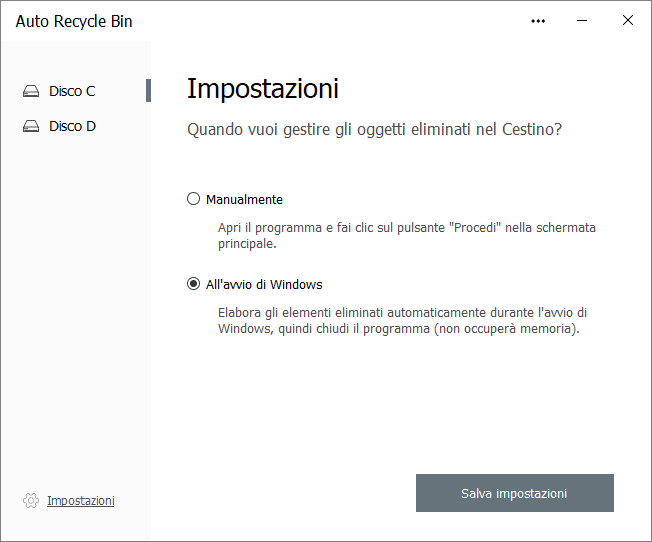Click the gear icon beside Impostazioni

[31, 500]
